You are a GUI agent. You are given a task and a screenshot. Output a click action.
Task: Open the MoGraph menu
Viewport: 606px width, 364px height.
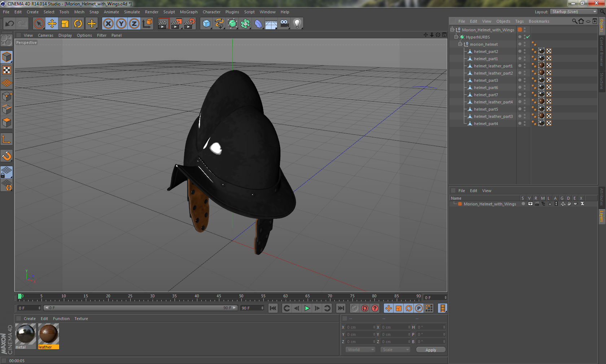189,12
